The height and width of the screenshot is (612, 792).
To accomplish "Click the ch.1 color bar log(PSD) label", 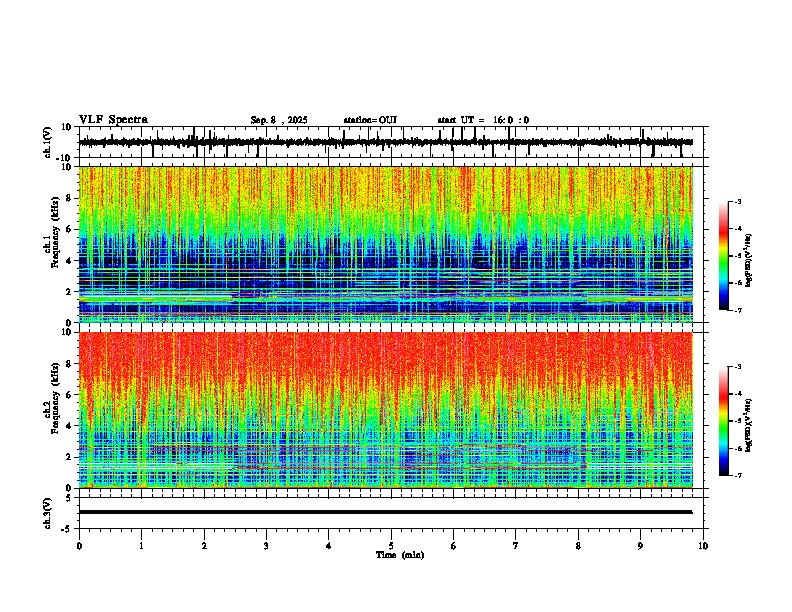I will click(749, 260).
